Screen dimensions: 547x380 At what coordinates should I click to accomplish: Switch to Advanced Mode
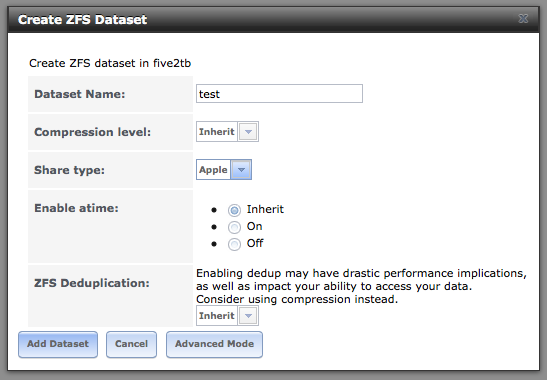(214, 344)
